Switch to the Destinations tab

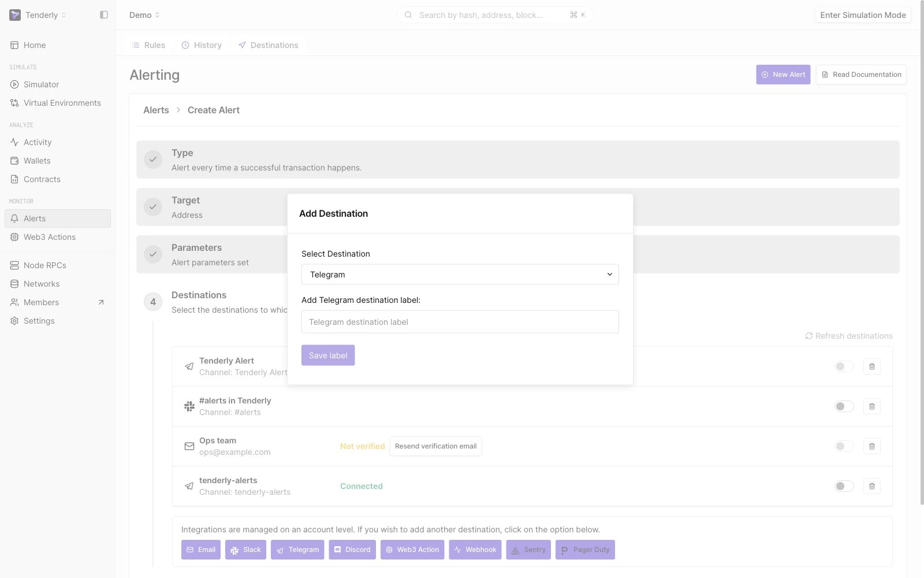pos(269,45)
